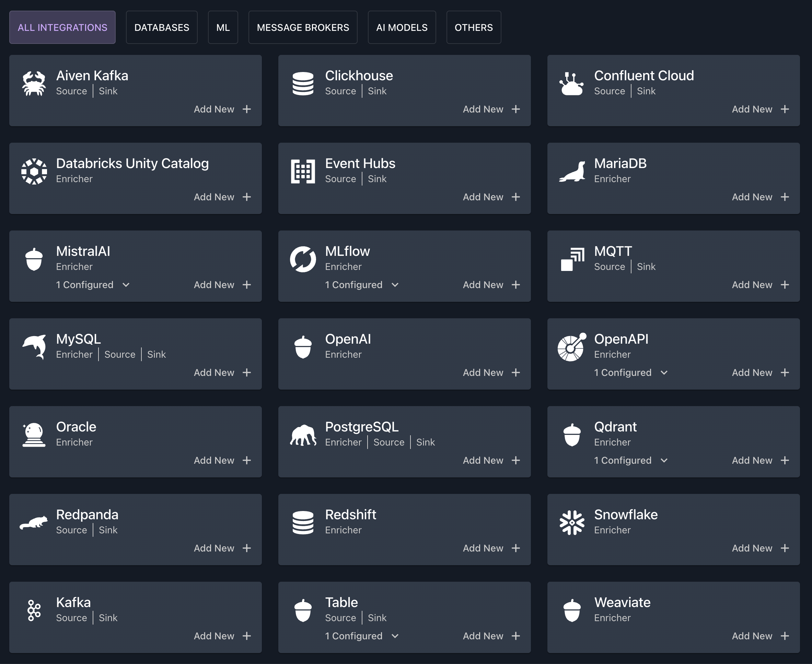
Task: Add New MQTT integration
Action: [760, 285]
